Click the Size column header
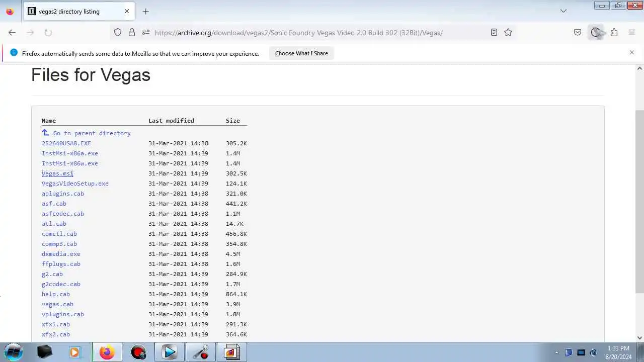644x362 pixels. coord(233,121)
